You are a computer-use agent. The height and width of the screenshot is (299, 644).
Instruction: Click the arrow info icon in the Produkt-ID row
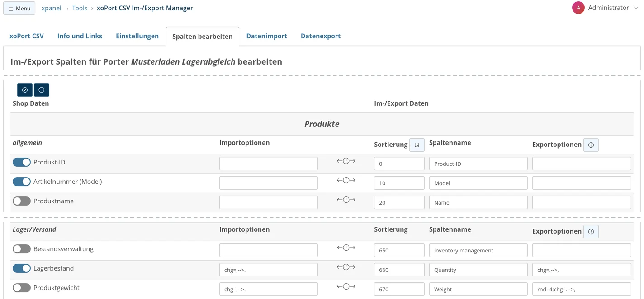click(x=346, y=161)
